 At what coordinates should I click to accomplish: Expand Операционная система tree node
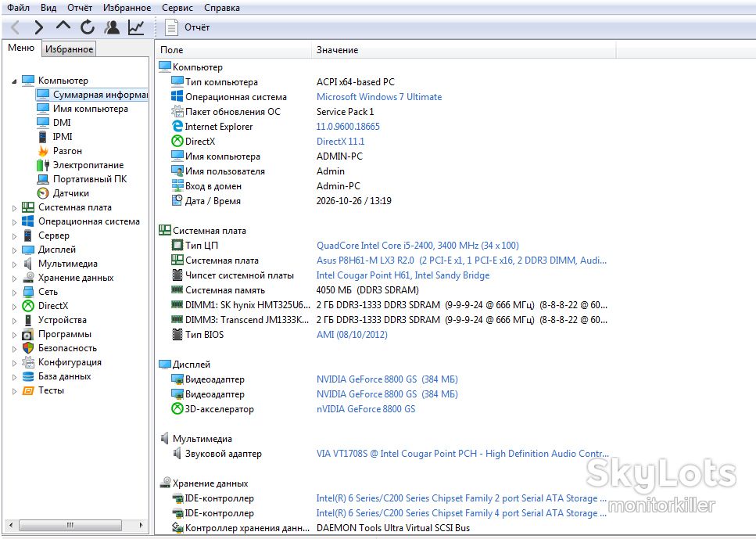pyautogui.click(x=14, y=222)
